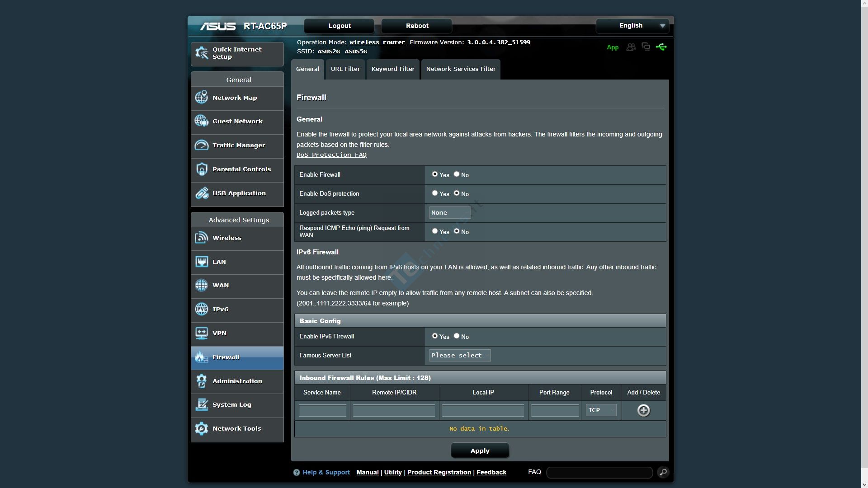Open the Protocol TCP dropdown
Viewport: 868px width, 488px height.
(601, 410)
